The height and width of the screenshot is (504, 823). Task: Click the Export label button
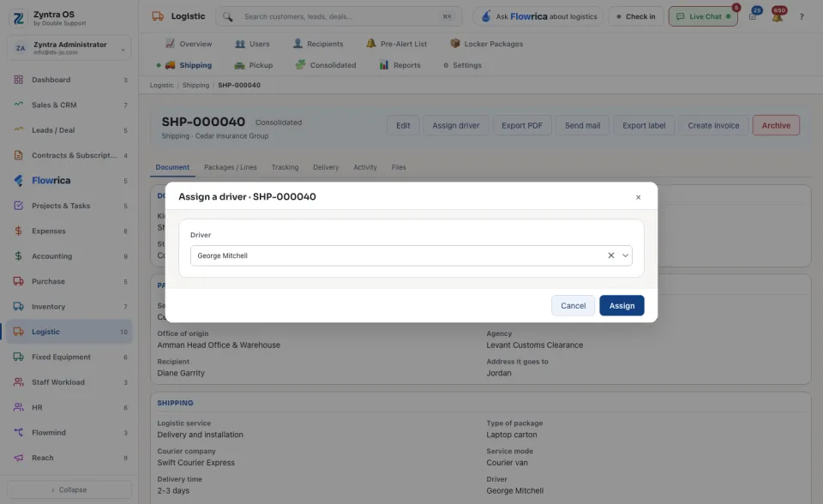644,125
